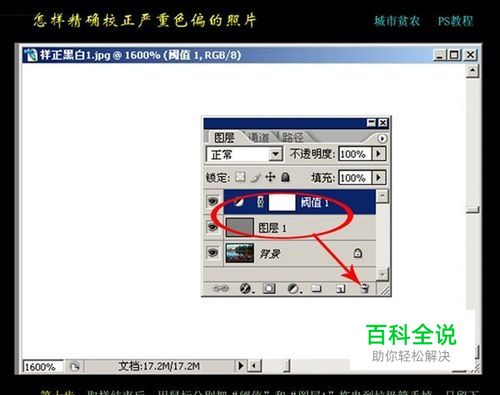The image size is (500, 395).
Task: Switch to the 图层 tab
Action: pos(224,137)
